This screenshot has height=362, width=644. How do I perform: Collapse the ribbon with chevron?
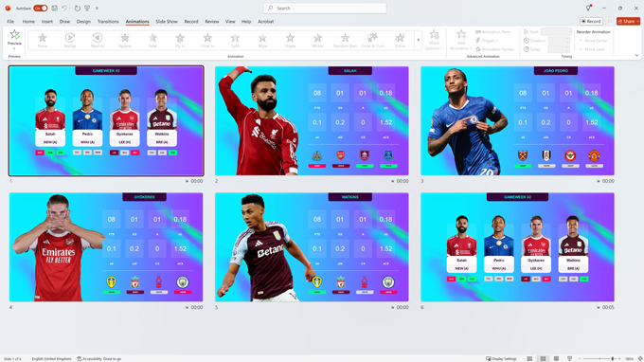click(636, 56)
